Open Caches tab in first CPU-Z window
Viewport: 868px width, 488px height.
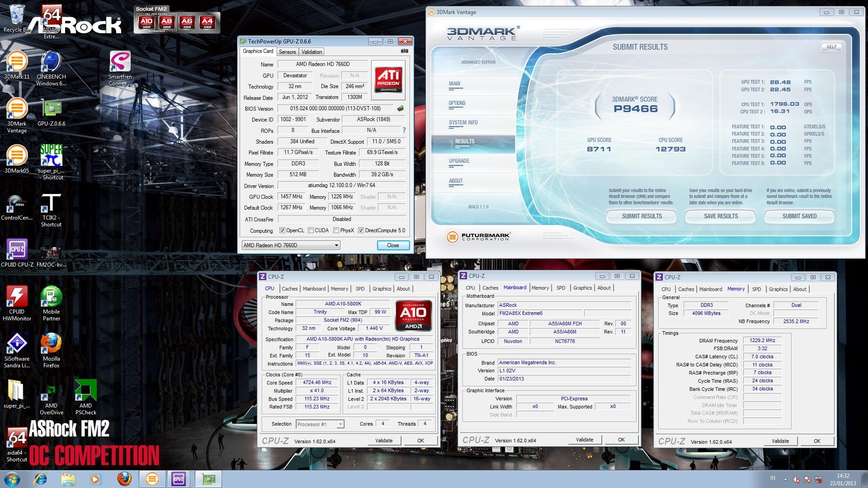[289, 289]
